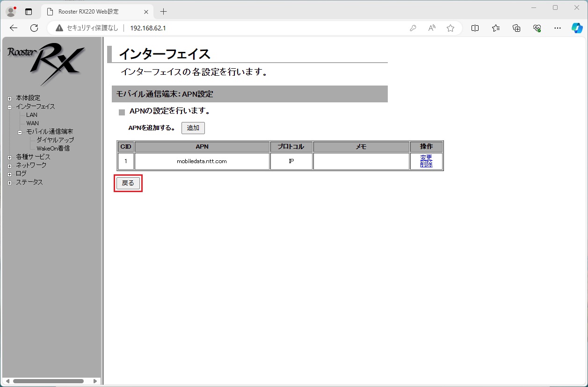This screenshot has height=387, width=588.
Task: Click the browser back arrow icon
Action: click(14, 28)
